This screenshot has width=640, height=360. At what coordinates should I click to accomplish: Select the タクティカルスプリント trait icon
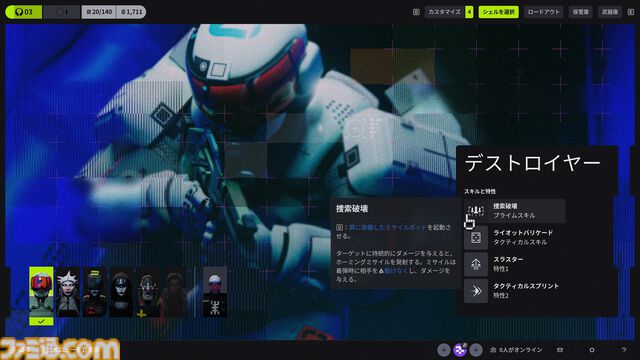tap(476, 291)
